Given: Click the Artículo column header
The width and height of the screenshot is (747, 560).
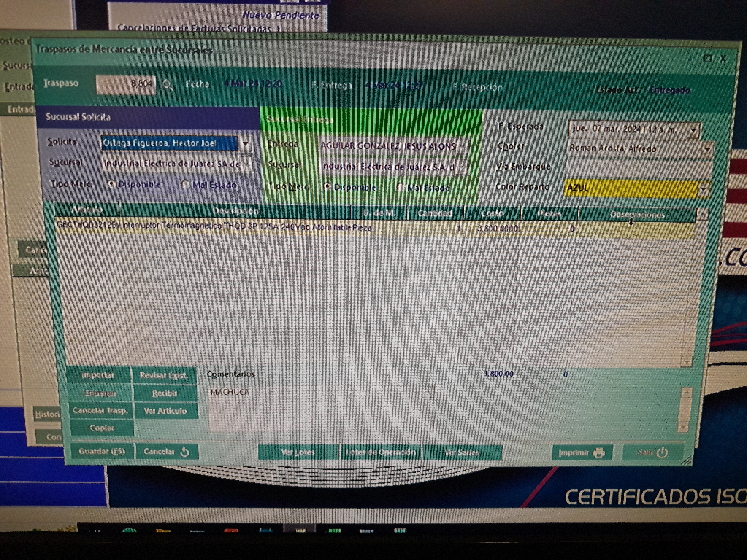Looking at the screenshot, I should 87,210.
